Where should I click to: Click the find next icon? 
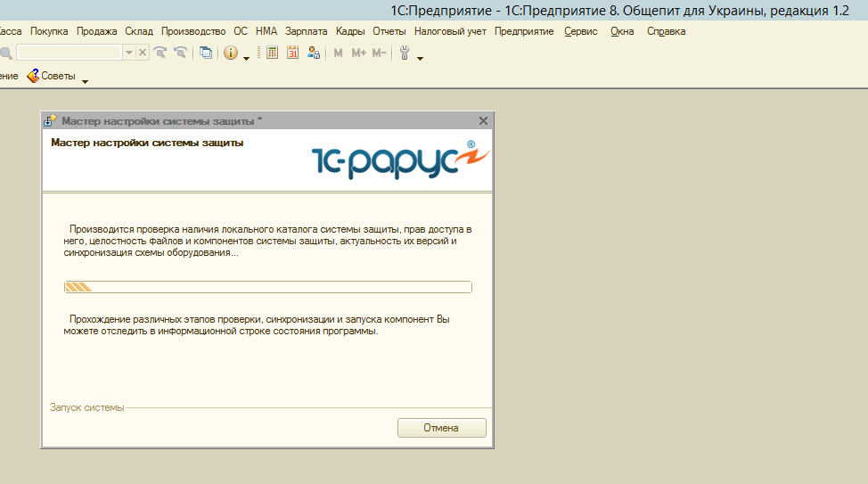[x=160, y=53]
